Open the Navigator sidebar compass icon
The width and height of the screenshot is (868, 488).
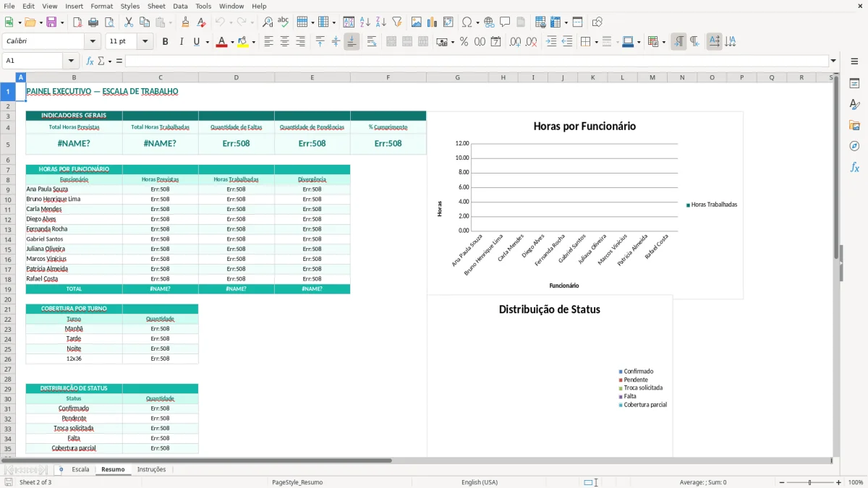[854, 146]
